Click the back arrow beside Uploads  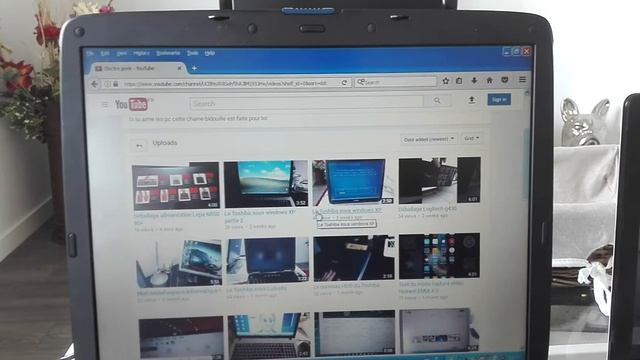tap(139, 146)
